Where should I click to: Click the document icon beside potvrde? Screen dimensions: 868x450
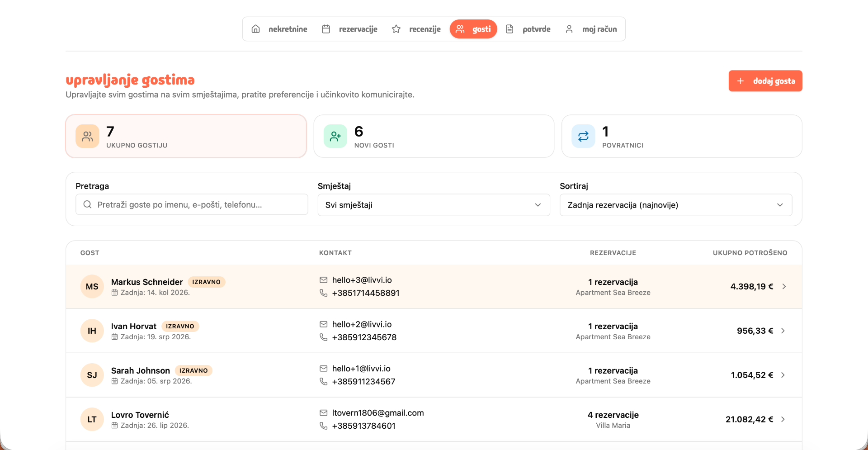[509, 29]
